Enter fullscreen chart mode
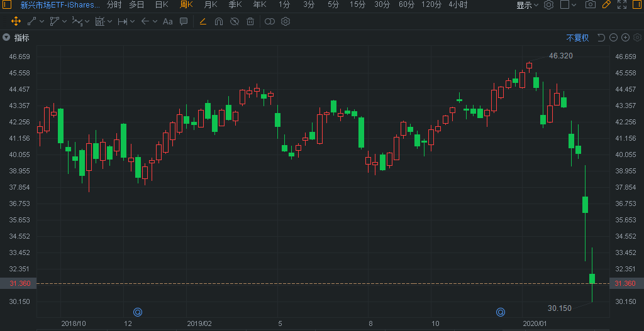This screenshot has height=331, width=644. 622,5
